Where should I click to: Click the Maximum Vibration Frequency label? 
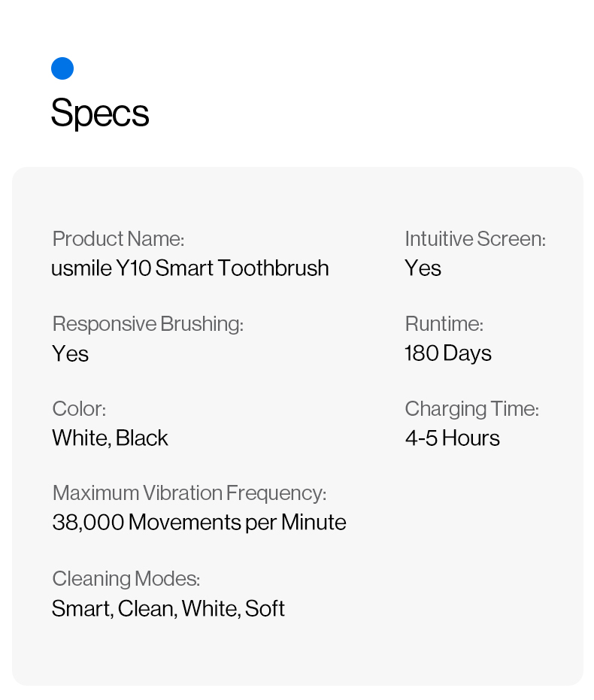(189, 493)
